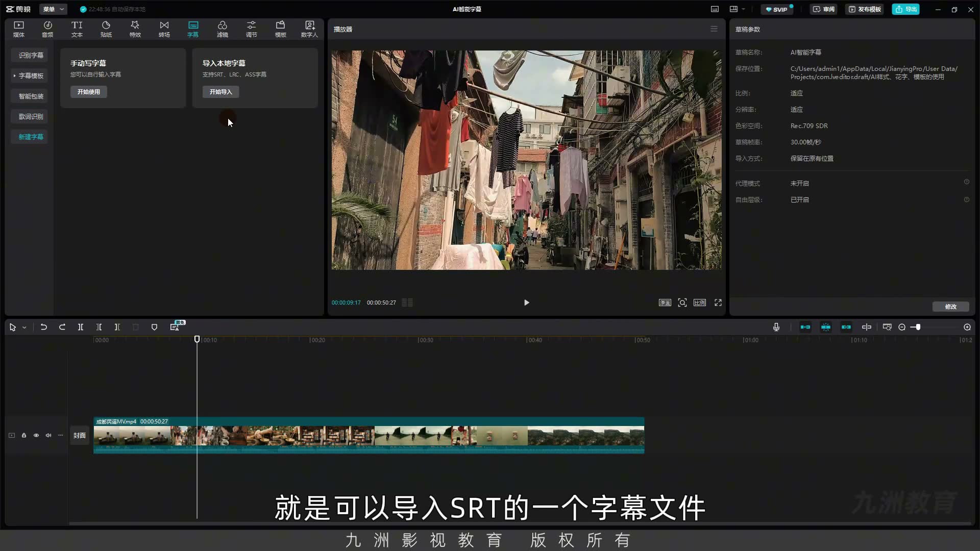Zoom in the timeline with plus icon
980x551 pixels.
967,327
